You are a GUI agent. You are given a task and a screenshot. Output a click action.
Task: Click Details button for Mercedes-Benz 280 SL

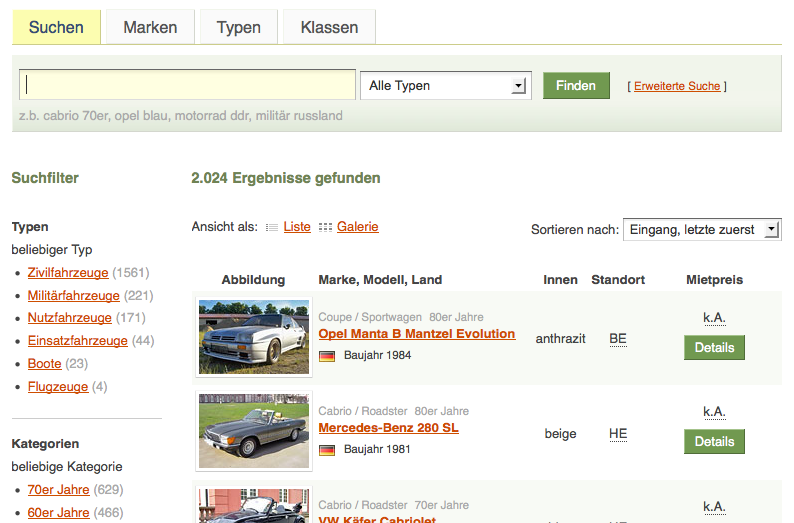click(714, 441)
